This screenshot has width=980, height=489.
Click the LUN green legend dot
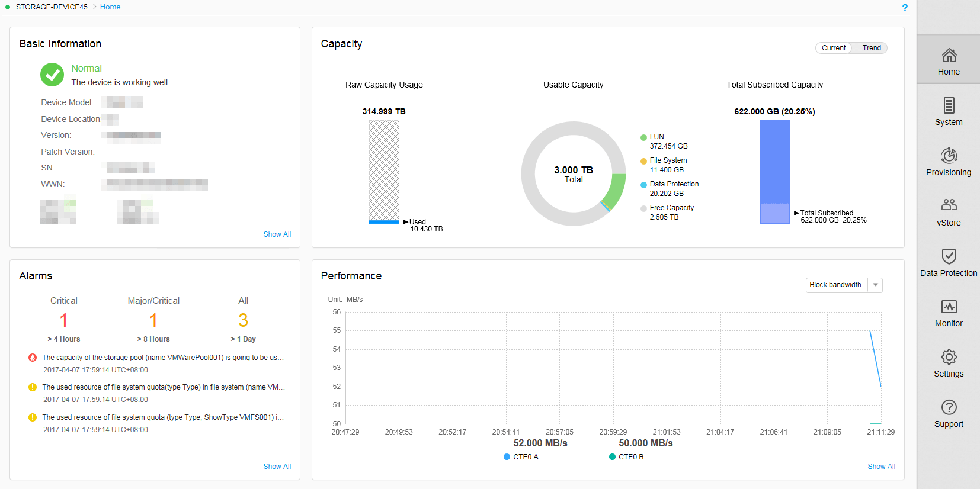[x=643, y=137]
